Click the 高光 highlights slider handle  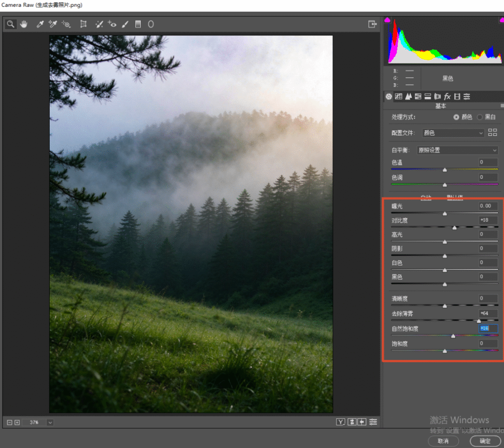pos(445,242)
